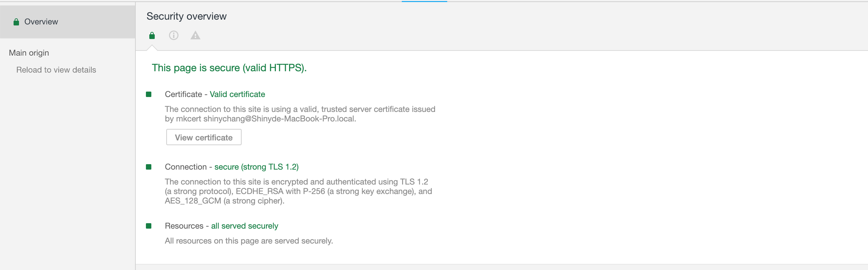Select the secure lock icon under Security overview
Image resolution: width=868 pixels, height=270 pixels.
click(x=152, y=35)
